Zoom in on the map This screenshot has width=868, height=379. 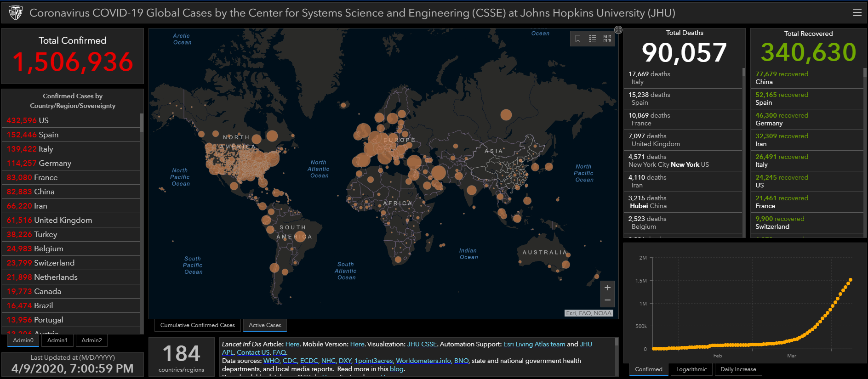click(x=607, y=288)
